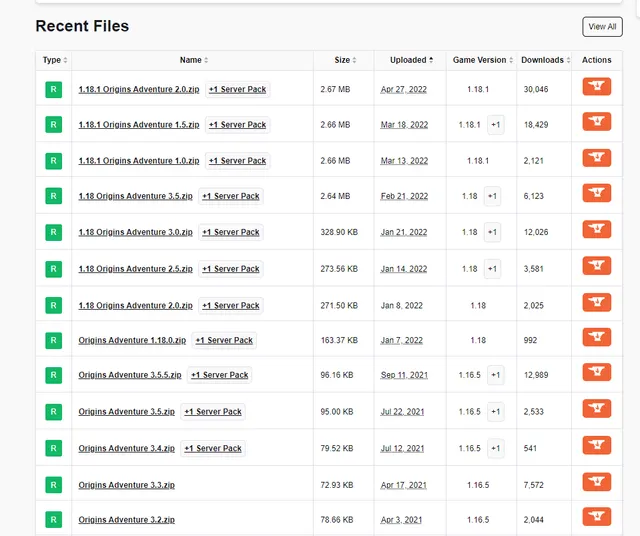This screenshot has width=640, height=536.
Task: Download 1.18.1 Origins Adventure 2.0.zip
Action: [x=597, y=87]
